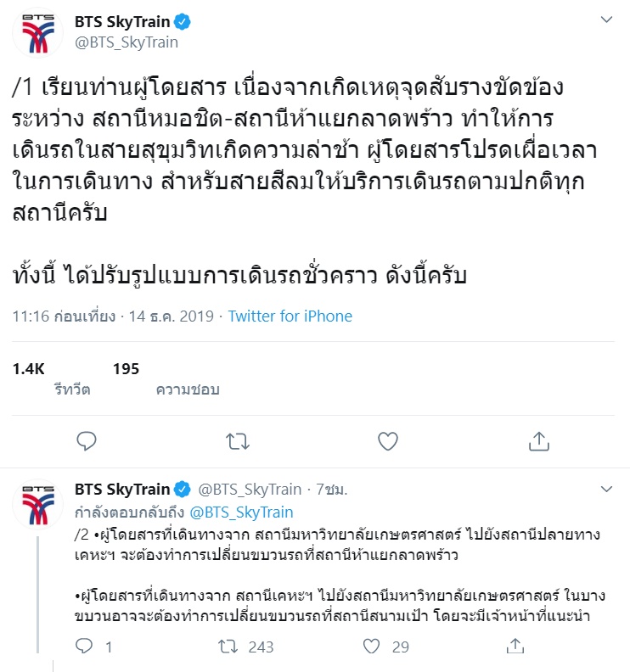
Task: Open the @BTS_SkyTrain handle under header name
Action: (x=127, y=42)
